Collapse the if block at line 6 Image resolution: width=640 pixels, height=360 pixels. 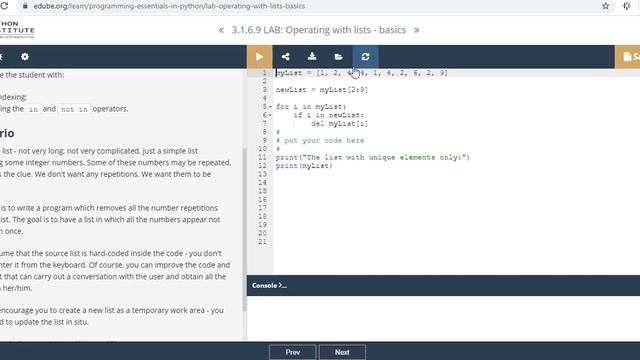click(x=270, y=116)
